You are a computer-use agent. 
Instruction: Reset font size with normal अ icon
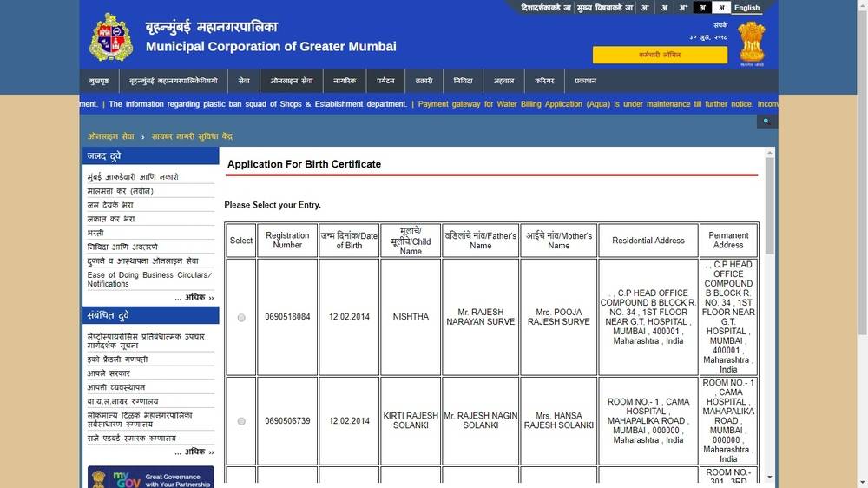[664, 8]
